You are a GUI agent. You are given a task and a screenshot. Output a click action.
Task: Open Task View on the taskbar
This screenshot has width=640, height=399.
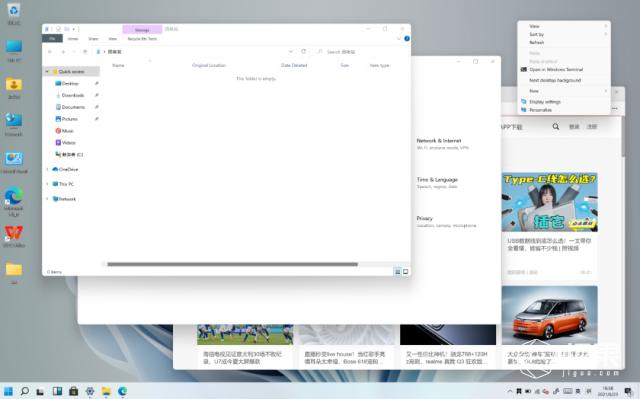40,392
